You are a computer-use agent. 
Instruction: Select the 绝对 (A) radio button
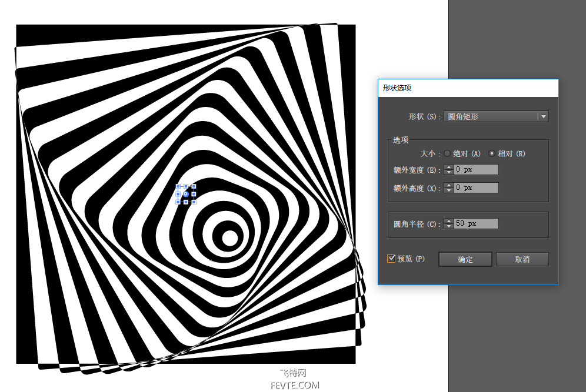447,153
